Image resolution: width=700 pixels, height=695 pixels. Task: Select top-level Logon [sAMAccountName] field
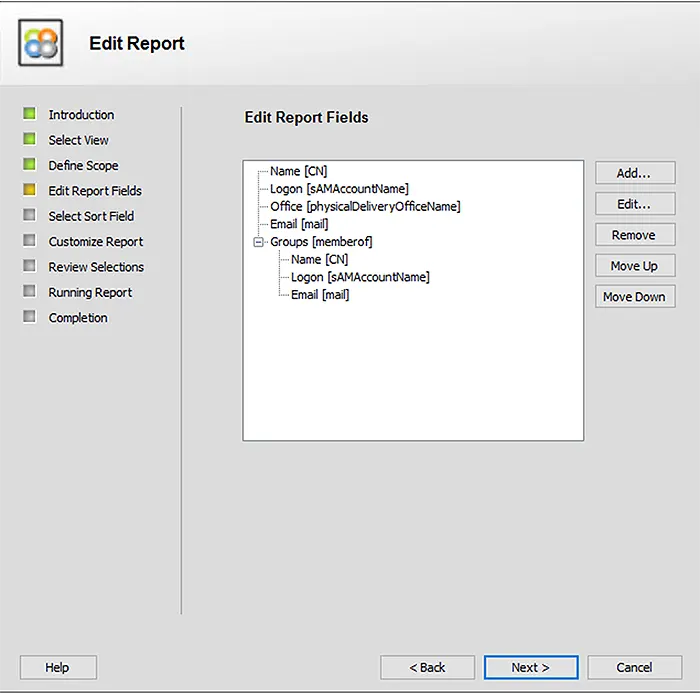pyautogui.click(x=339, y=189)
